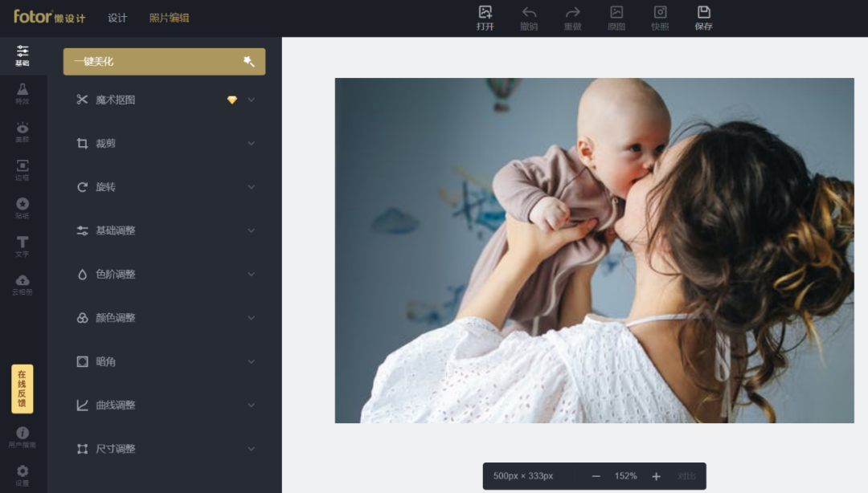Expand the 曲线调整 curves section
Image resolution: width=868 pixels, height=493 pixels.
165,405
